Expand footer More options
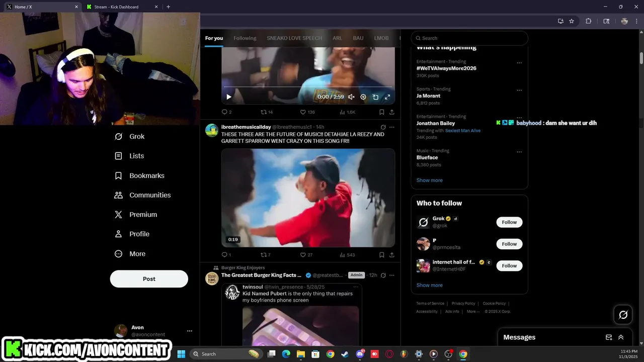 coord(472,312)
